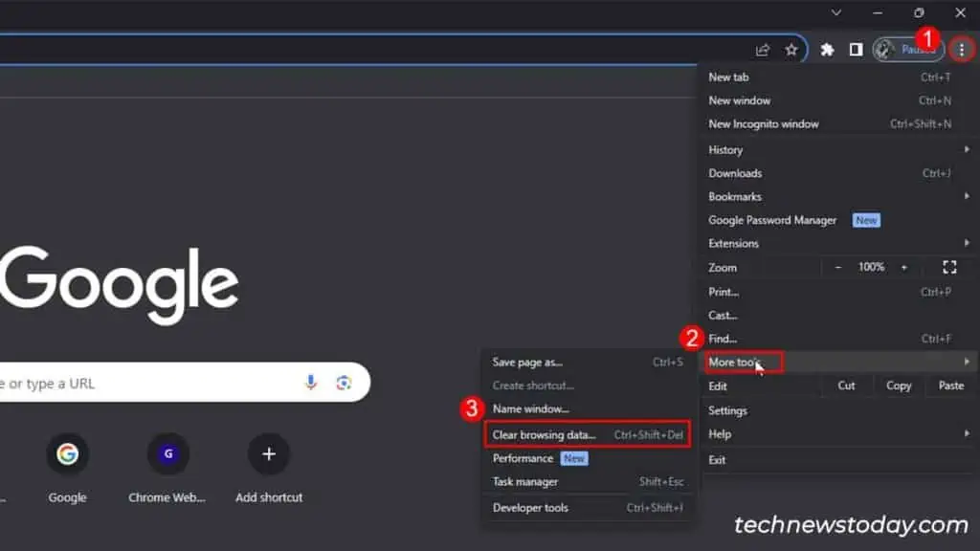This screenshot has height=551, width=980.
Task: Search by image with Google Lens icon
Action: (x=344, y=383)
